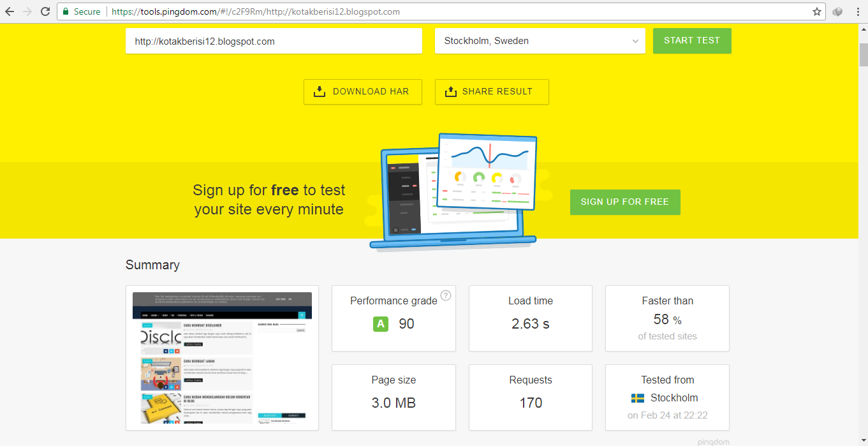Viewport: 868px width, 446px height.
Task: Click the Page size value 3.0 MB
Action: coord(394,403)
